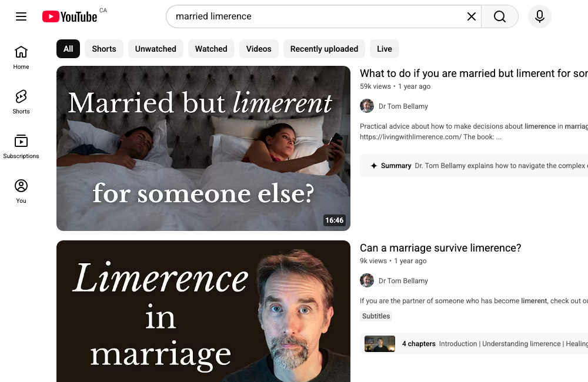Image resolution: width=588 pixels, height=382 pixels.
Task: Filter by Recently uploaded
Action: tap(324, 49)
